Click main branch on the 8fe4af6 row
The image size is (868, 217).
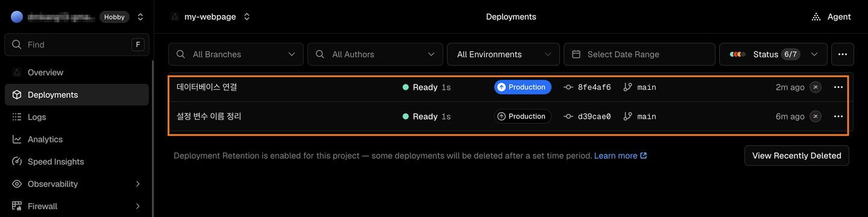pos(640,87)
